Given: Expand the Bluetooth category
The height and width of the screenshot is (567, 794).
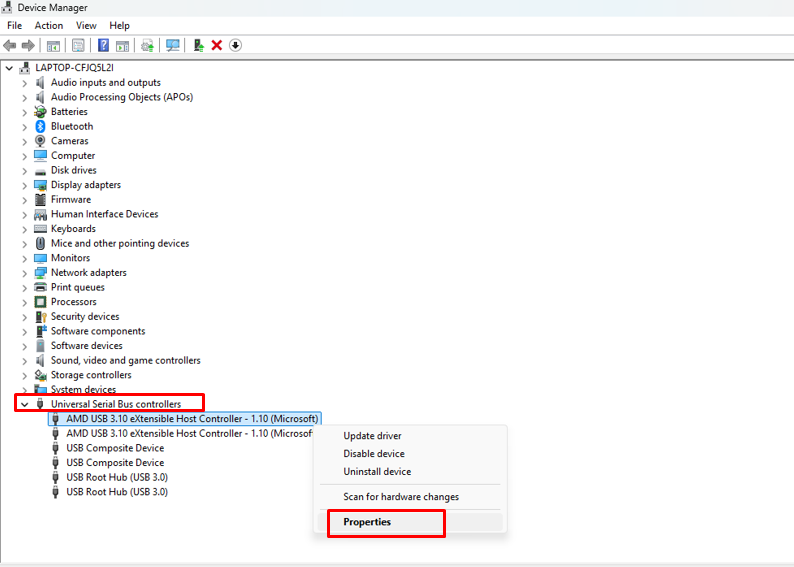Looking at the screenshot, I should coord(25,127).
